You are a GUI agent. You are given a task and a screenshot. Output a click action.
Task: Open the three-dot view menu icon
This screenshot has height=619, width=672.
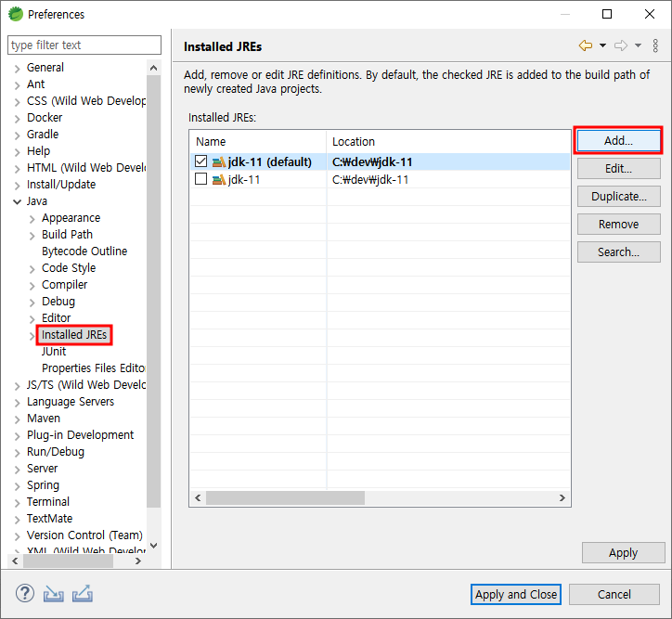click(x=655, y=45)
